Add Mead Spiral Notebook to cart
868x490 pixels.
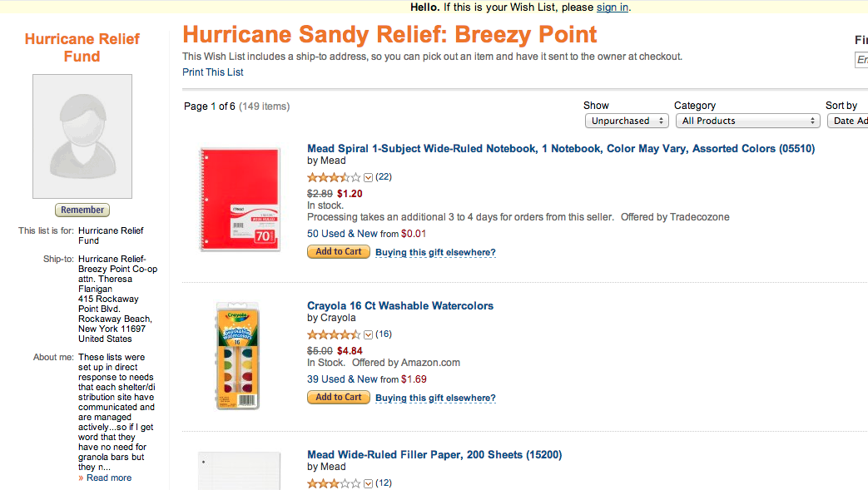click(339, 252)
